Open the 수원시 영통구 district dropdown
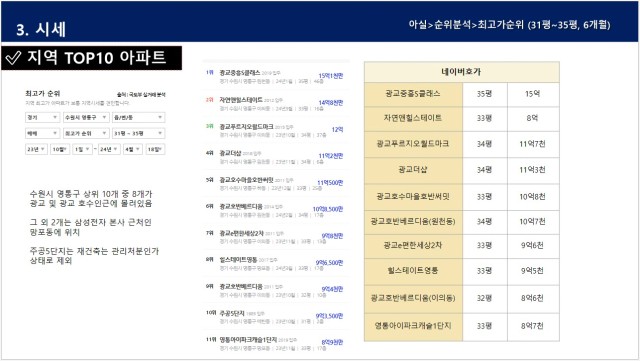 click(x=86, y=118)
